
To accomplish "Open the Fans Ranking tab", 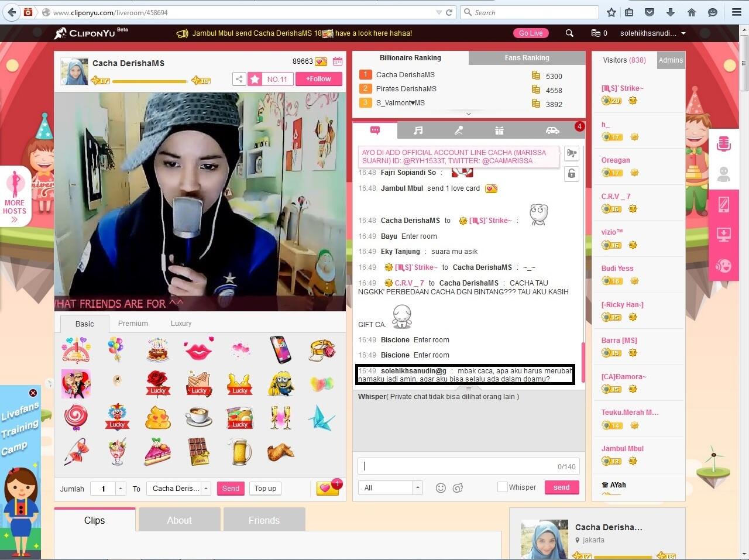I will pos(527,58).
